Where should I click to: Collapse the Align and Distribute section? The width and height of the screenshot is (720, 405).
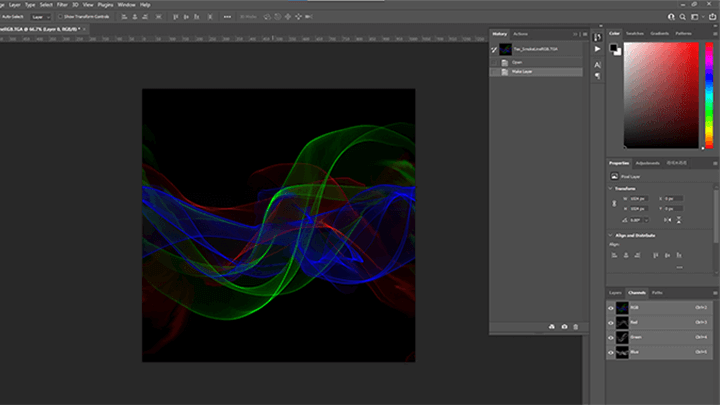pyautogui.click(x=611, y=235)
